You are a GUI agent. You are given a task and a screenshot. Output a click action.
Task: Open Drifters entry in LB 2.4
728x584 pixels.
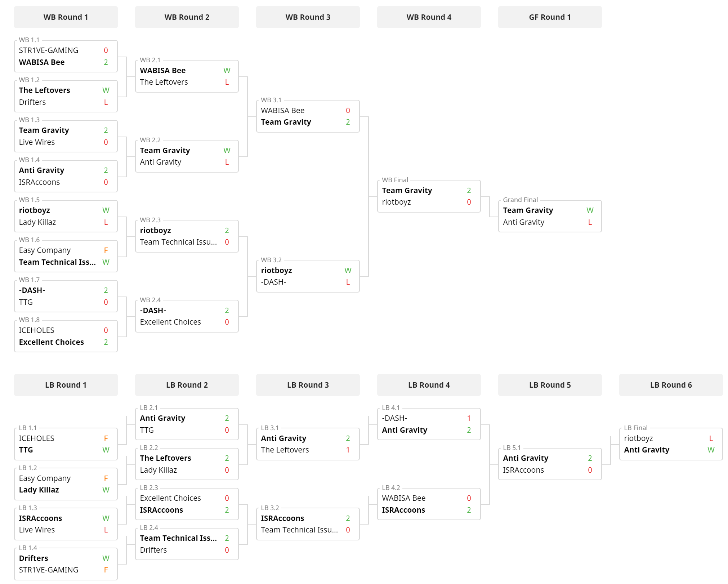(x=153, y=550)
